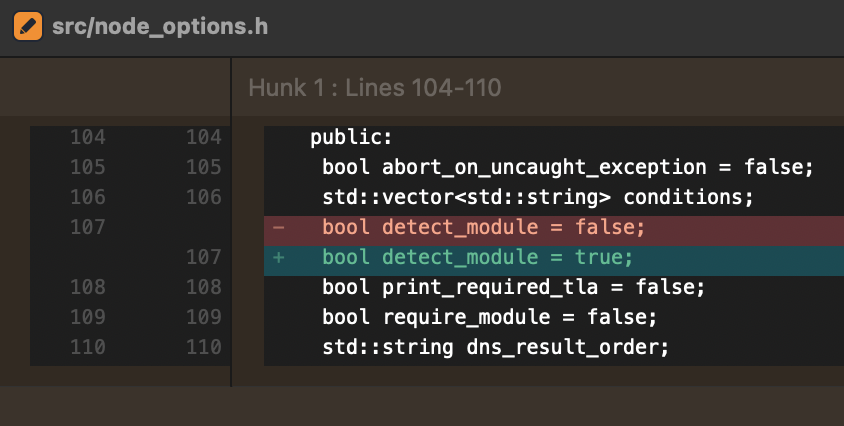Click the Hunk 1 : Lines 104-110 header
The width and height of the screenshot is (844, 426).
(x=374, y=88)
